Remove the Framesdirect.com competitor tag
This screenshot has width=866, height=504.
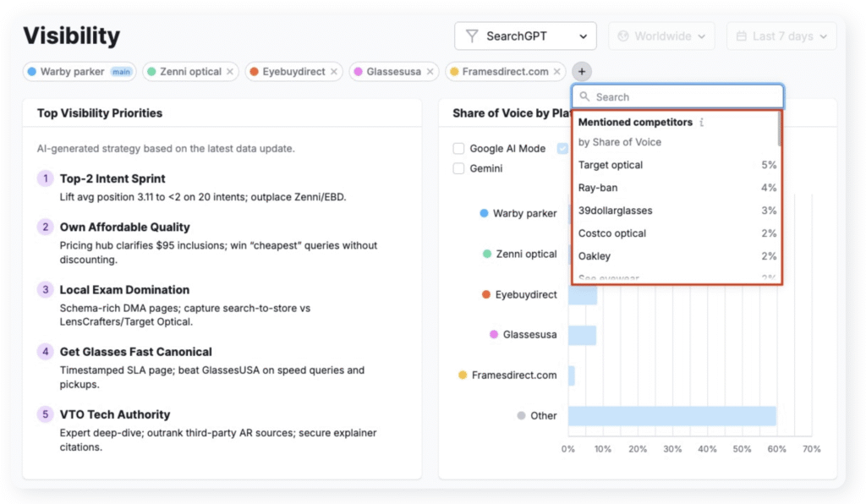coord(556,72)
